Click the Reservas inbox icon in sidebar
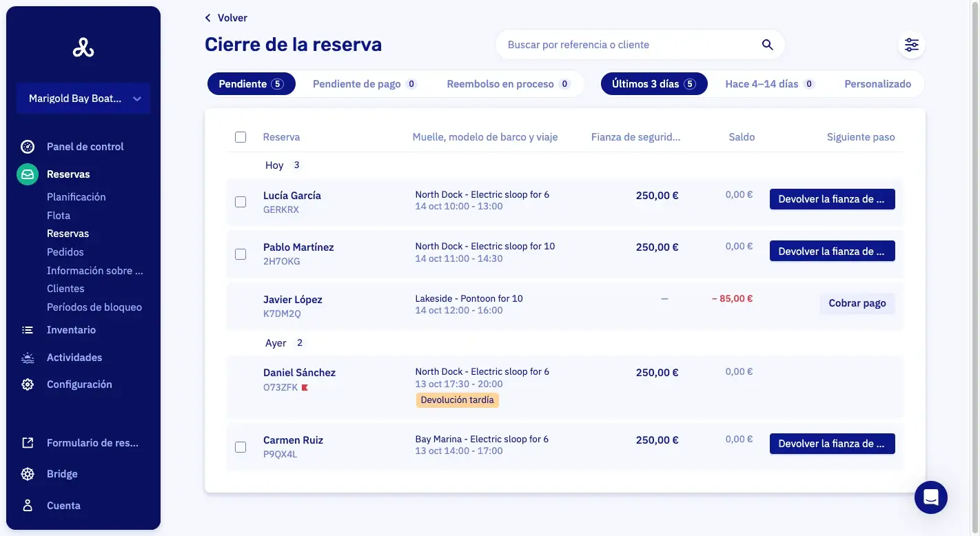The height and width of the screenshot is (536, 980). [28, 174]
